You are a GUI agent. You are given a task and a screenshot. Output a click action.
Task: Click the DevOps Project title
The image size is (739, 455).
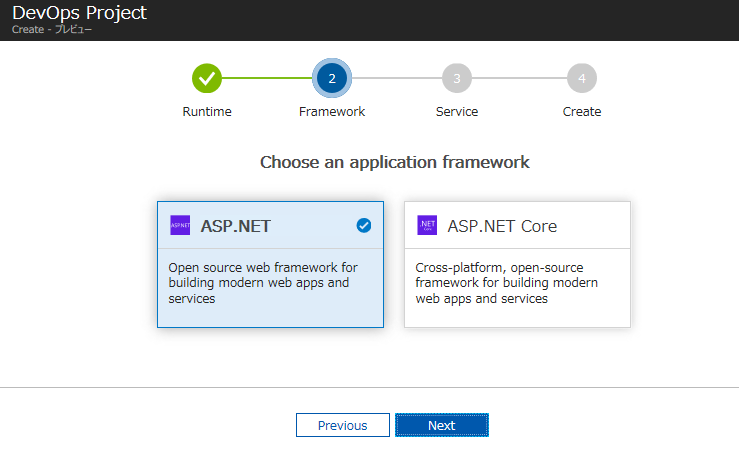[x=79, y=13]
